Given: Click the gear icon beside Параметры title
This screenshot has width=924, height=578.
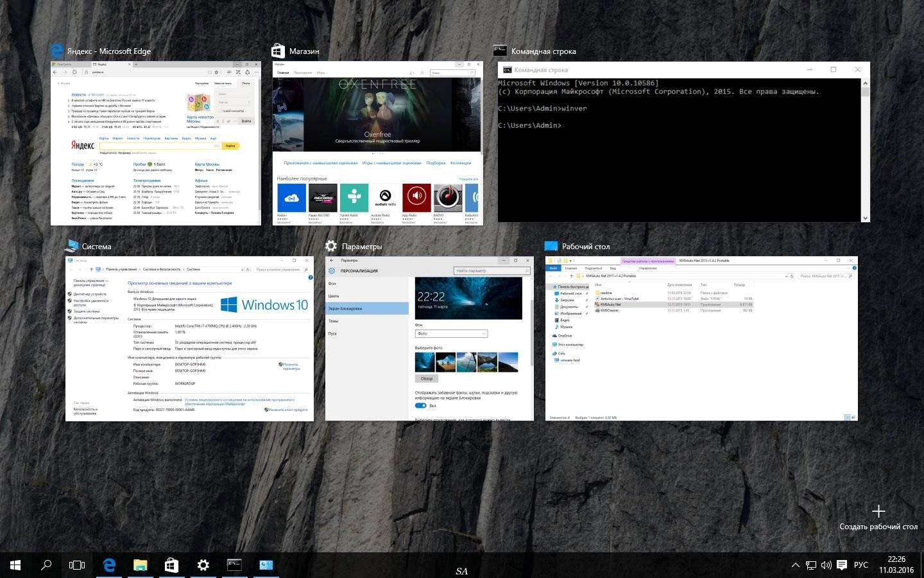Looking at the screenshot, I should tap(331, 246).
